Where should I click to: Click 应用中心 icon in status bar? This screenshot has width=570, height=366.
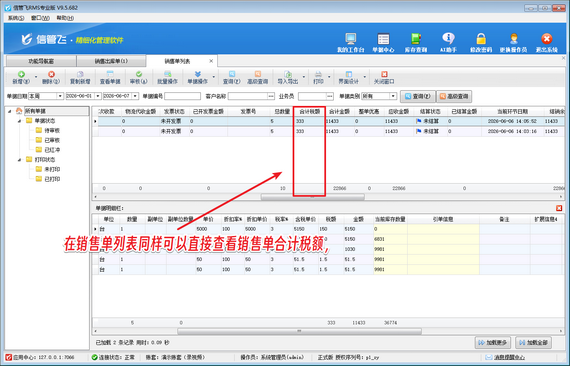pyautogui.click(x=9, y=358)
